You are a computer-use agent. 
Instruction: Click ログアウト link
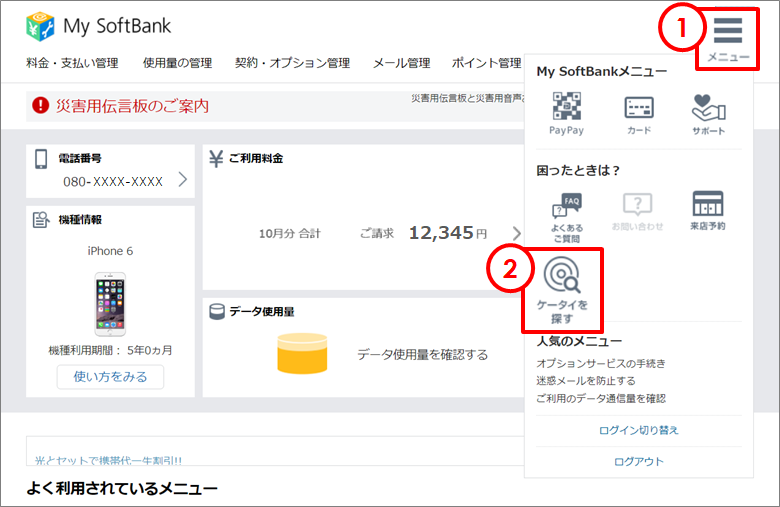[639, 462]
